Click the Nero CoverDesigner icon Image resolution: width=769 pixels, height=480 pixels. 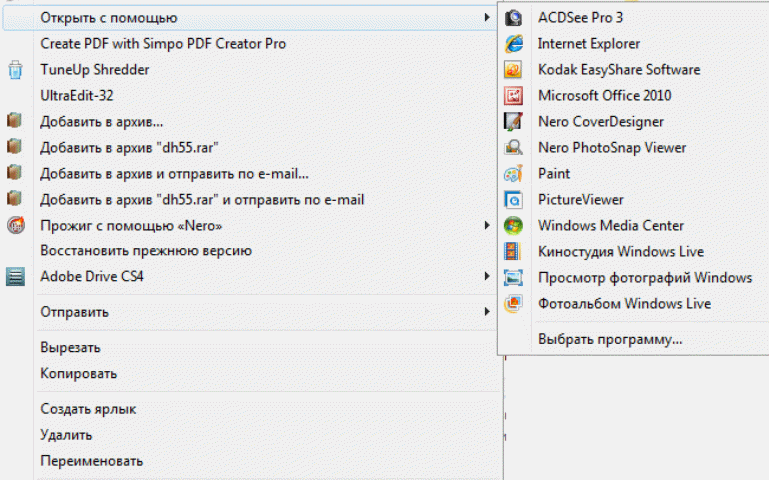click(513, 122)
